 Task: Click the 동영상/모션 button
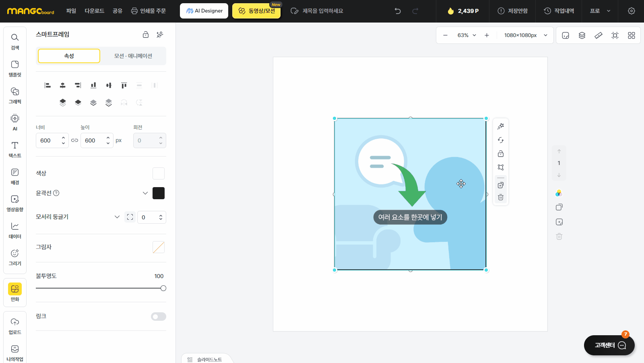coord(256,11)
